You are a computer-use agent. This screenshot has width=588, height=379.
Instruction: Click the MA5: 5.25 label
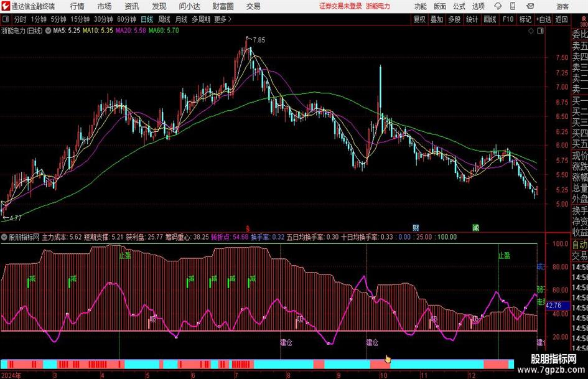[x=67, y=30]
